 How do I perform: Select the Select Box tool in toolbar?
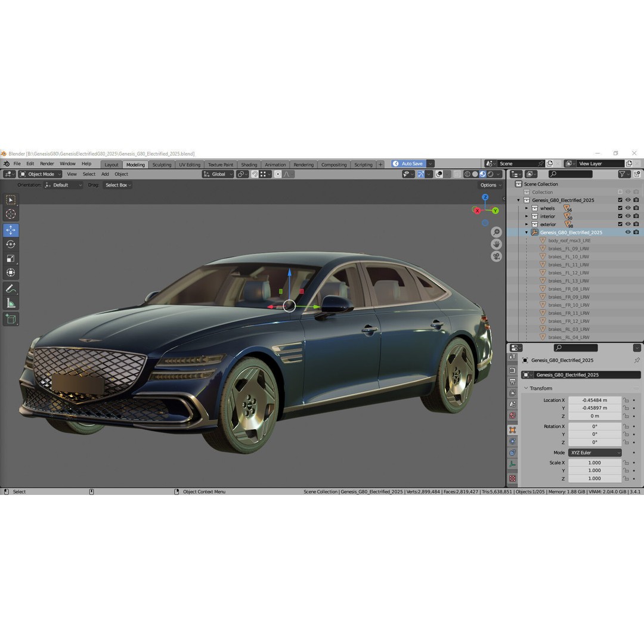11,200
